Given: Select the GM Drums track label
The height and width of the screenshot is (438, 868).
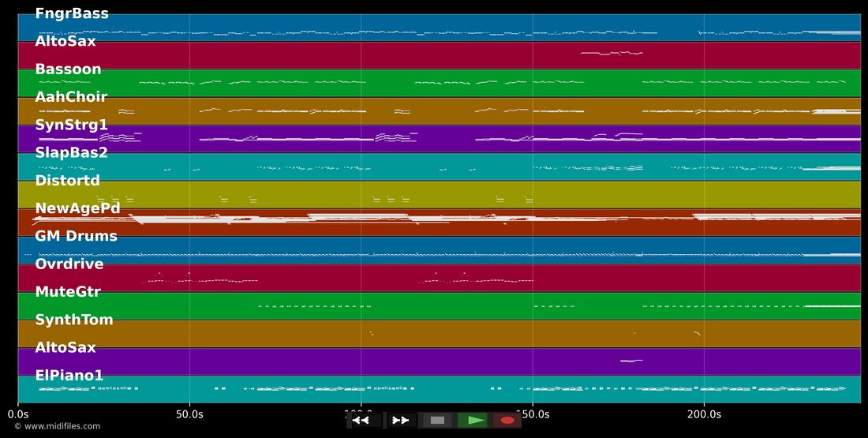Looking at the screenshot, I should tap(77, 237).
